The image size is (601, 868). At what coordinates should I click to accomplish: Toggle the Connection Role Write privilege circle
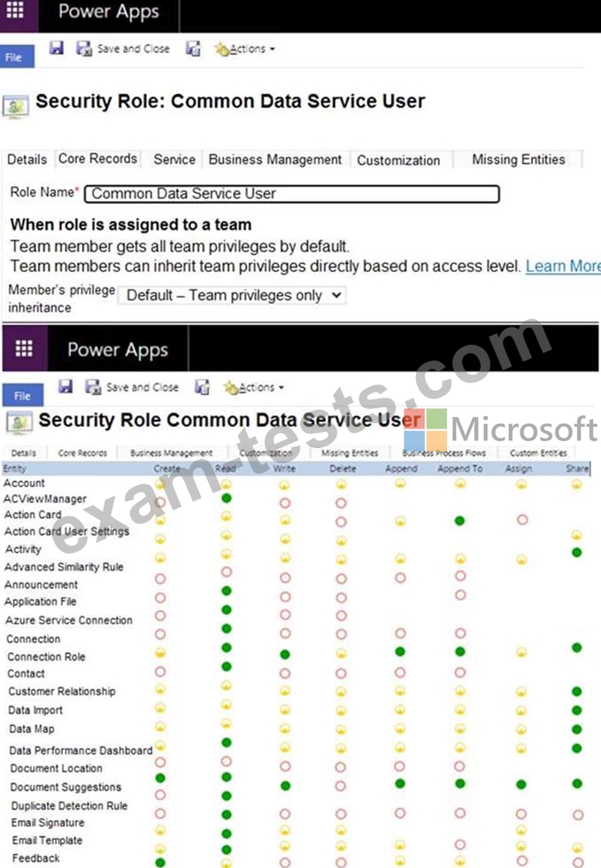pyautogui.click(x=285, y=654)
